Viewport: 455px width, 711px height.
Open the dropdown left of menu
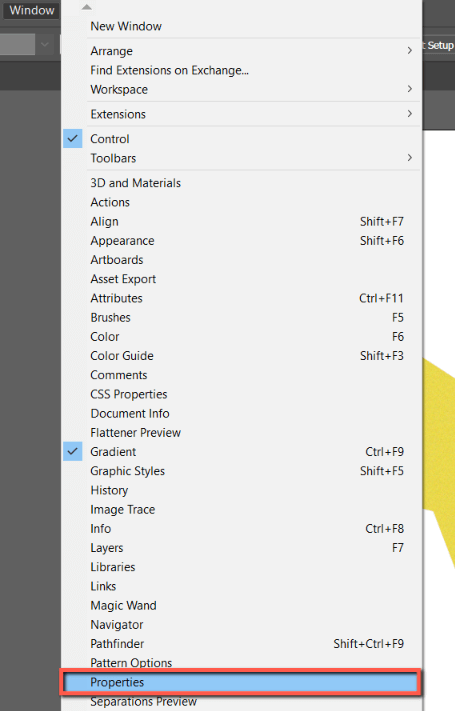click(x=44, y=44)
